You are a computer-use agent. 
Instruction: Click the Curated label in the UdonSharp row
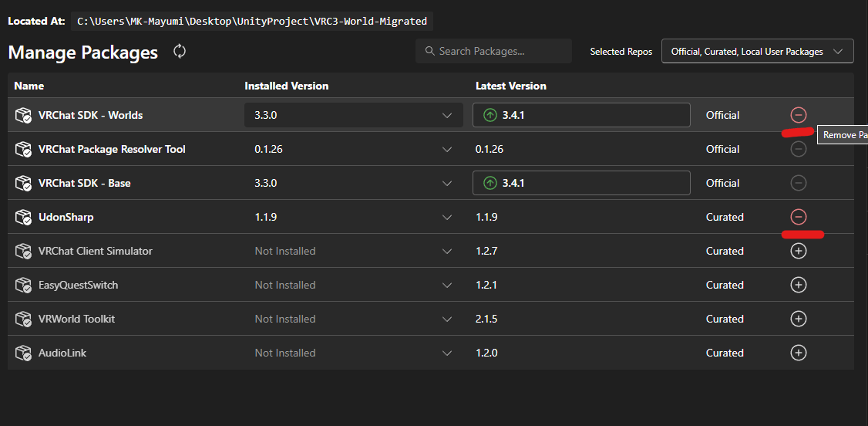click(x=725, y=217)
